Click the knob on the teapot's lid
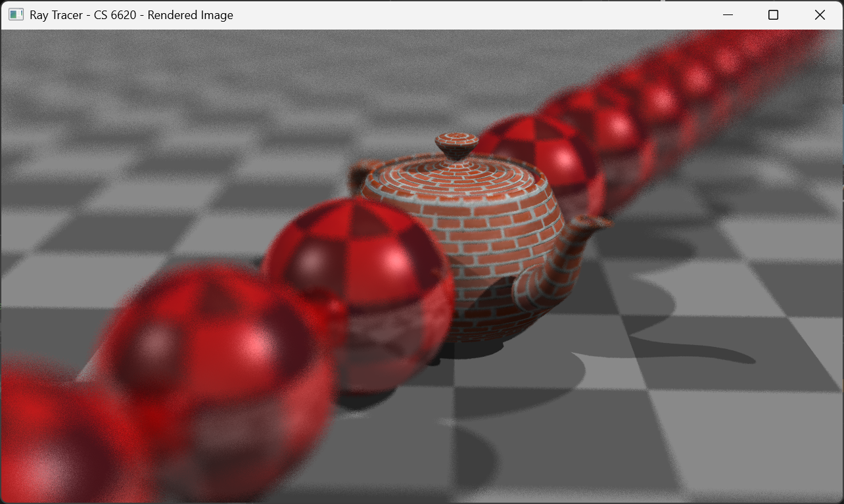 pyautogui.click(x=456, y=146)
